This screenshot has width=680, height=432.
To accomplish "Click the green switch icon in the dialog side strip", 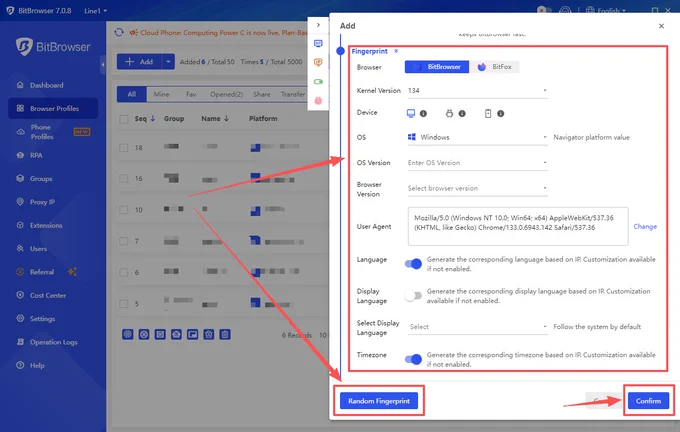I will 318,82.
